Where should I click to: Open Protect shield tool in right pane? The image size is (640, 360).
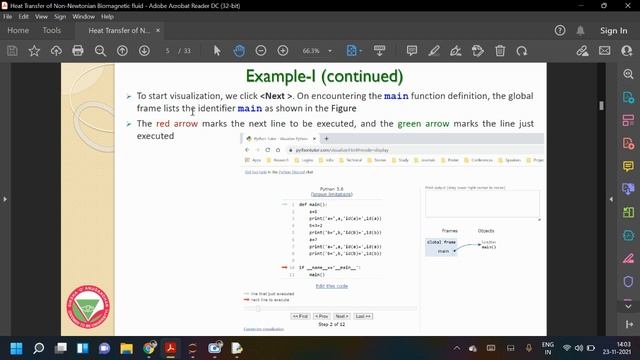tap(628, 281)
